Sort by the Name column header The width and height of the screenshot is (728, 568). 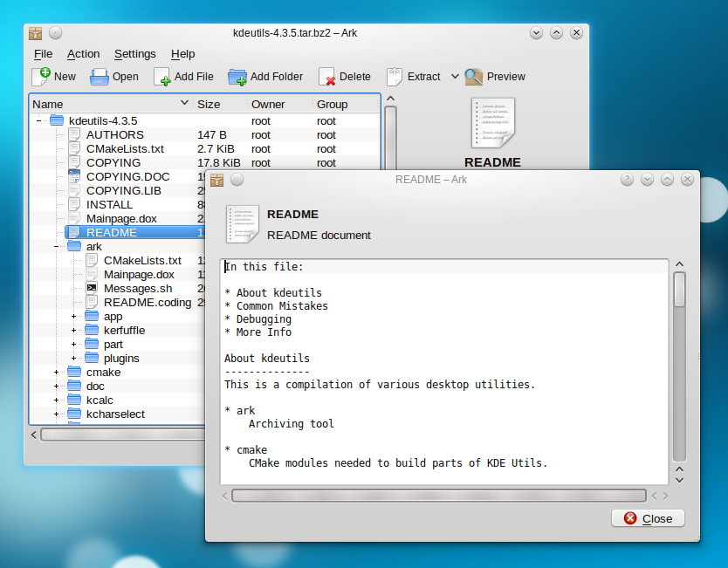point(112,104)
